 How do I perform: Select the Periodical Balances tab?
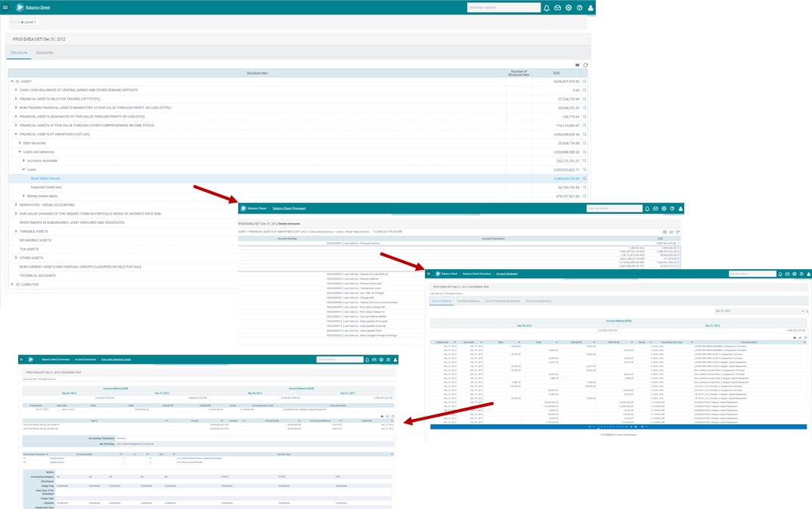[x=468, y=301]
